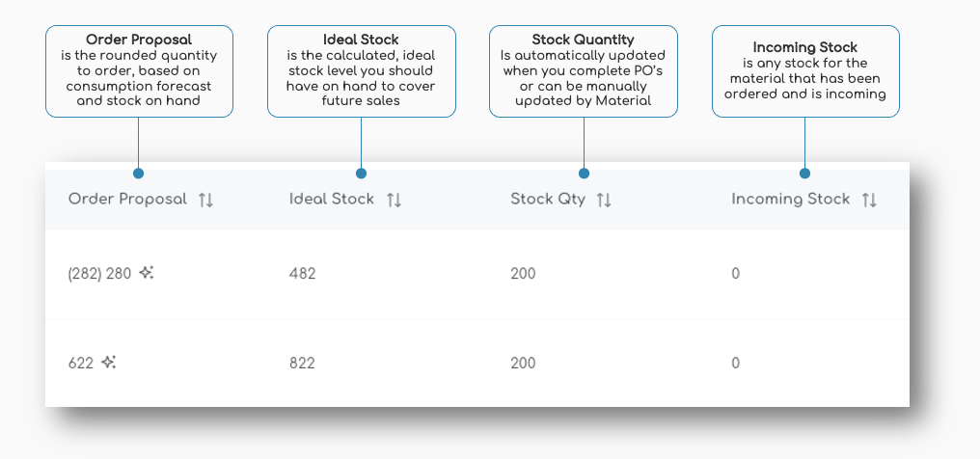Click the ideal stock value 482
The image size is (980, 459).
pyautogui.click(x=302, y=274)
